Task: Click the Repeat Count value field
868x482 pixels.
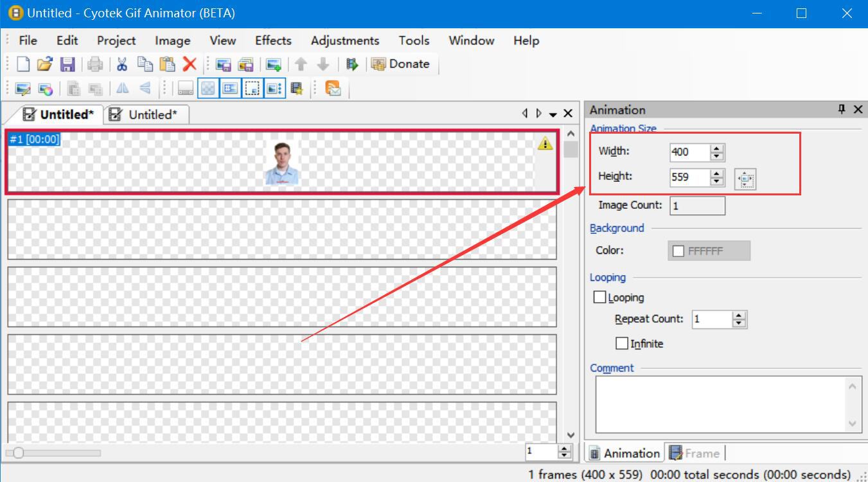Action: click(712, 319)
